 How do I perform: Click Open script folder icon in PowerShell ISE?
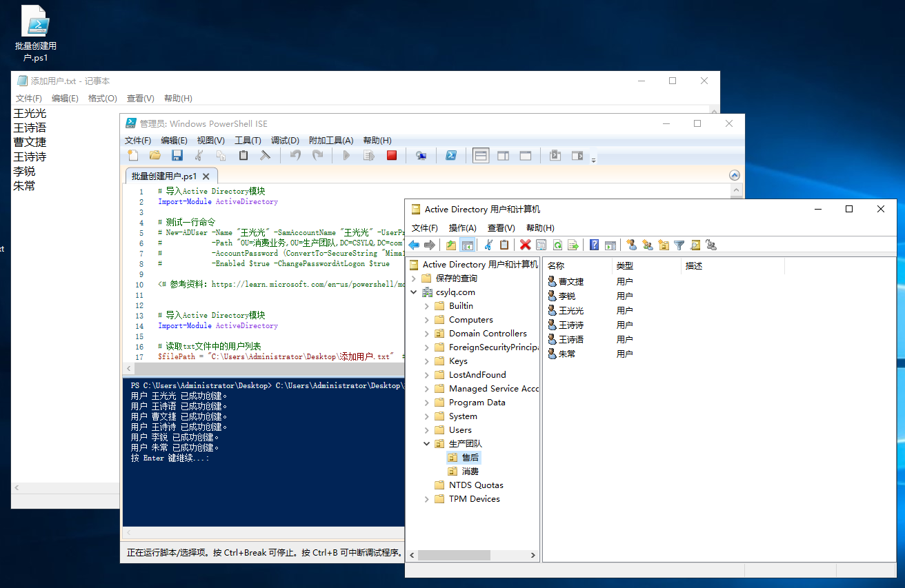tap(155, 156)
